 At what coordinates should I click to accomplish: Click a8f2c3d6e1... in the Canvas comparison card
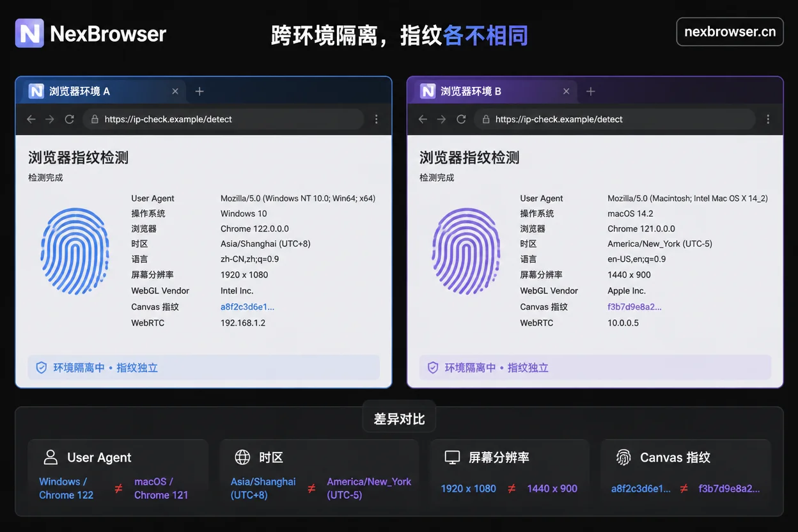tap(641, 489)
